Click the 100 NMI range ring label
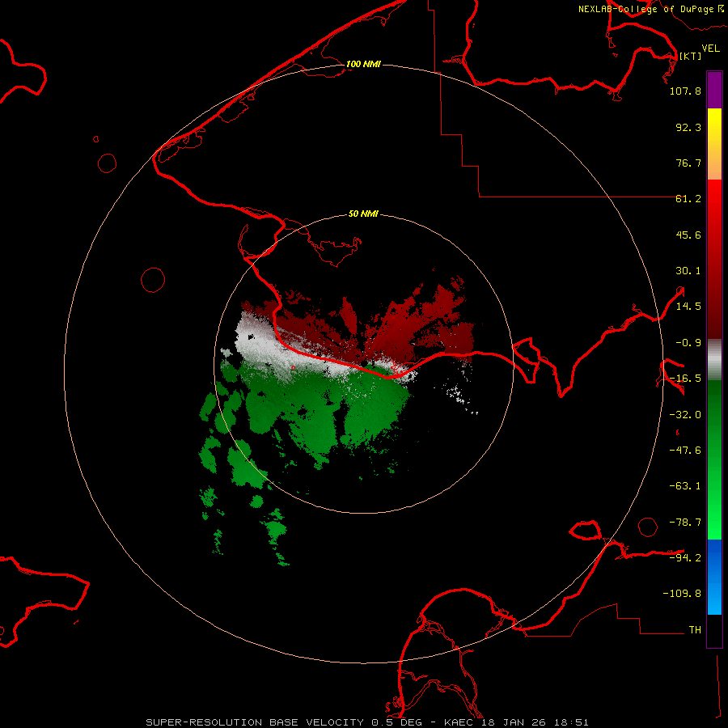Viewport: 728px width, 728px height. pos(363,64)
